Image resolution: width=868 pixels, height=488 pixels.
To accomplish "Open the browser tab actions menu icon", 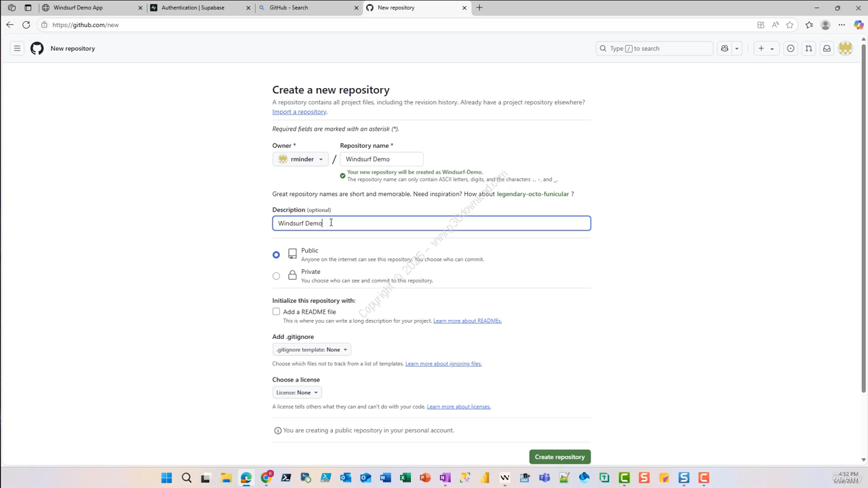I will click(x=28, y=7).
